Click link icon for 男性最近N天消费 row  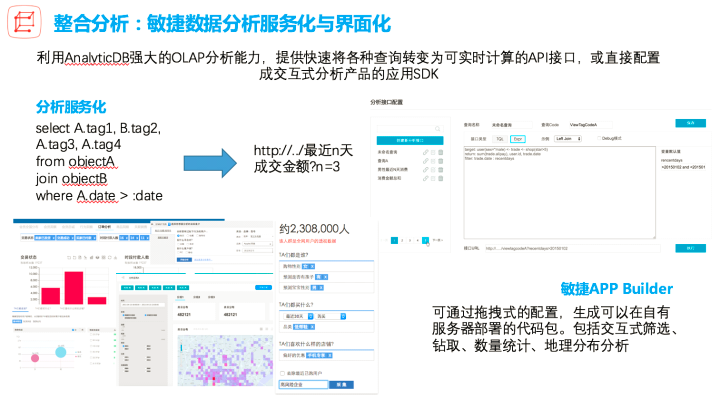click(x=425, y=169)
